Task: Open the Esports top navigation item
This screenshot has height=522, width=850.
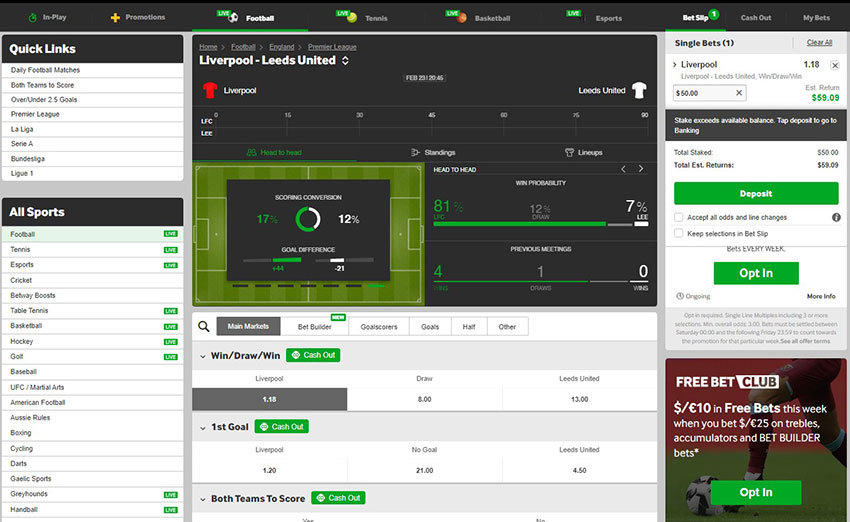Action: pyautogui.click(x=608, y=18)
